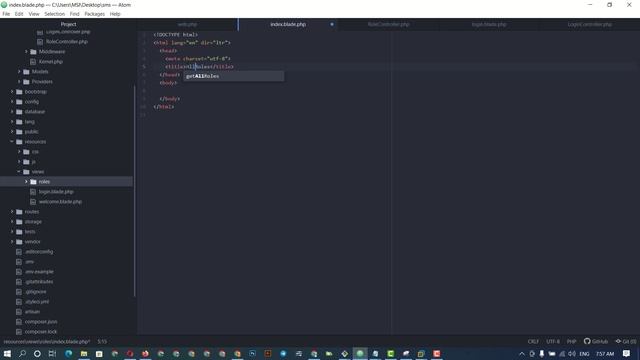Open Task View on the taskbar

pos(52,353)
